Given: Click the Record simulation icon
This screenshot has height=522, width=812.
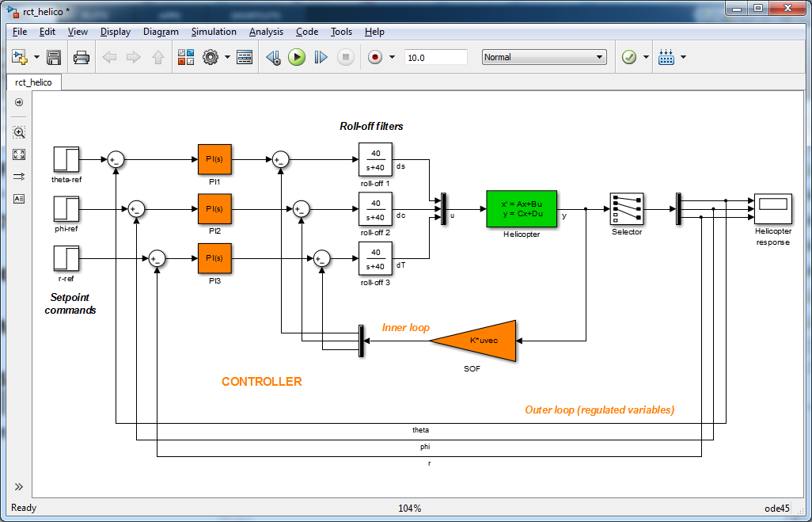Looking at the screenshot, I should [x=375, y=57].
